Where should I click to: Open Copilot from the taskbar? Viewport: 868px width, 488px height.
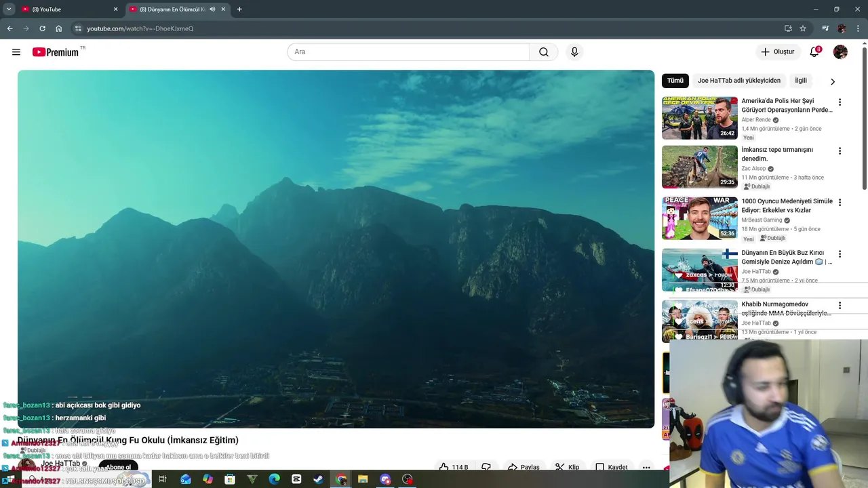pos(208,479)
